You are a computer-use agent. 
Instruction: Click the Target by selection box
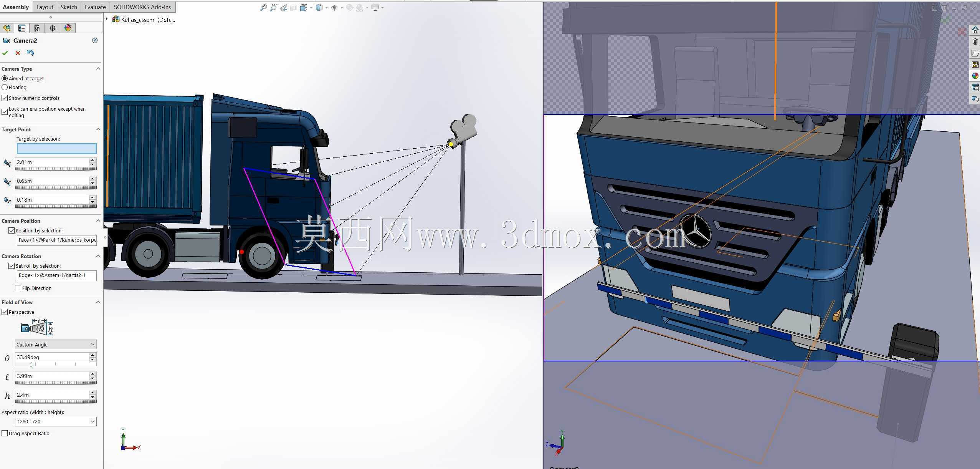coord(56,149)
